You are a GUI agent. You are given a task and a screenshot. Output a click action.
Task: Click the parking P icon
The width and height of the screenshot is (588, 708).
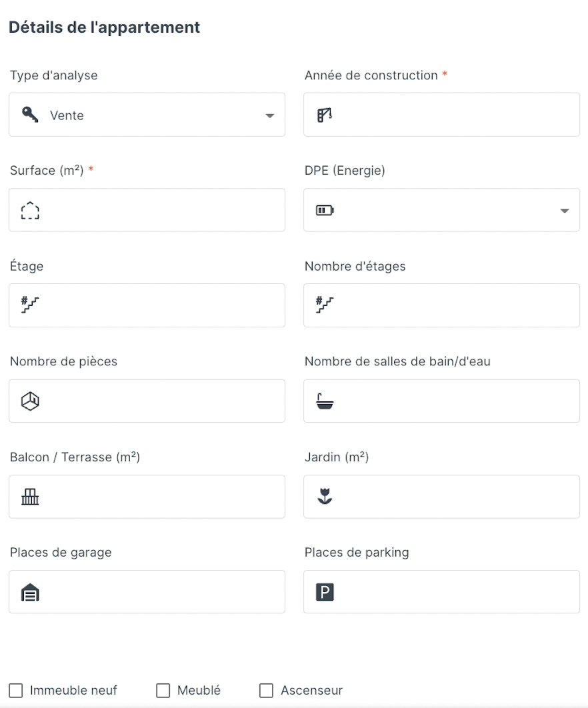click(x=325, y=592)
